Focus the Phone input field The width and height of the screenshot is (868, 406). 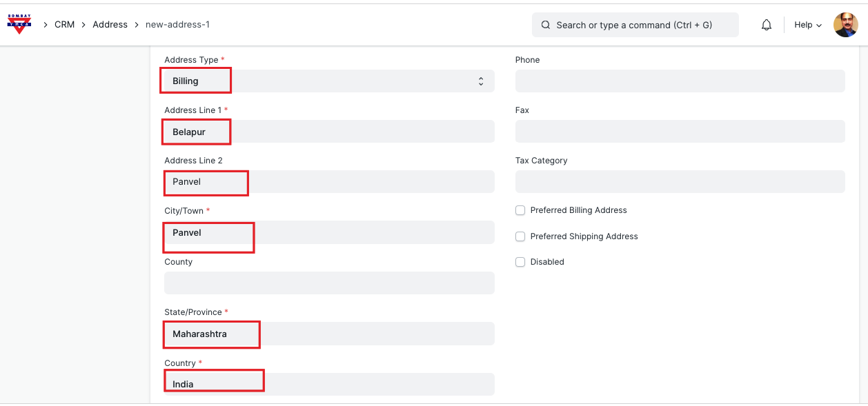680,81
